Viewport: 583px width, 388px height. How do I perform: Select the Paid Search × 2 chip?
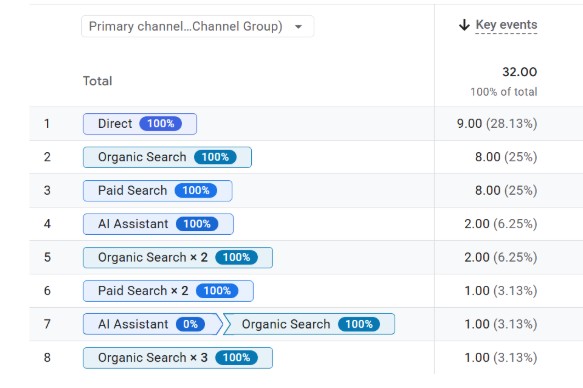(168, 291)
